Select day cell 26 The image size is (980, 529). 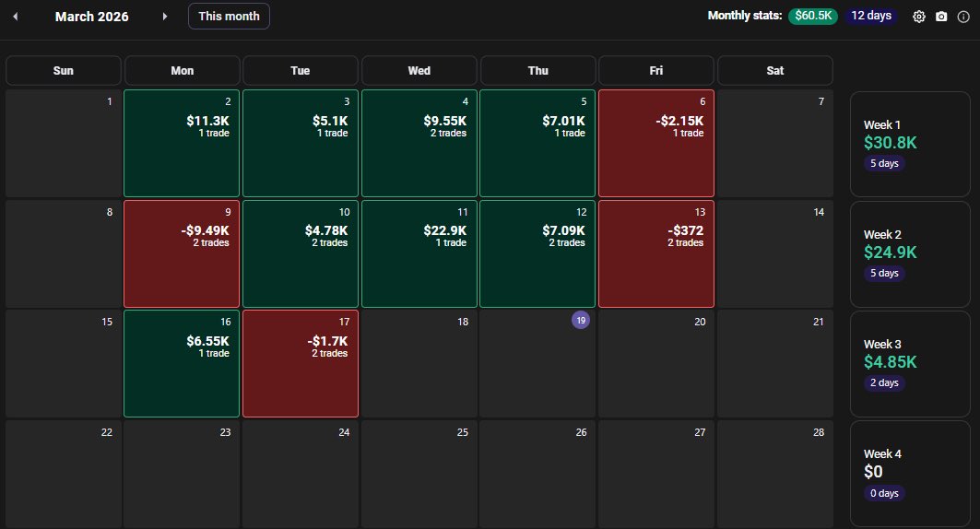pos(537,474)
